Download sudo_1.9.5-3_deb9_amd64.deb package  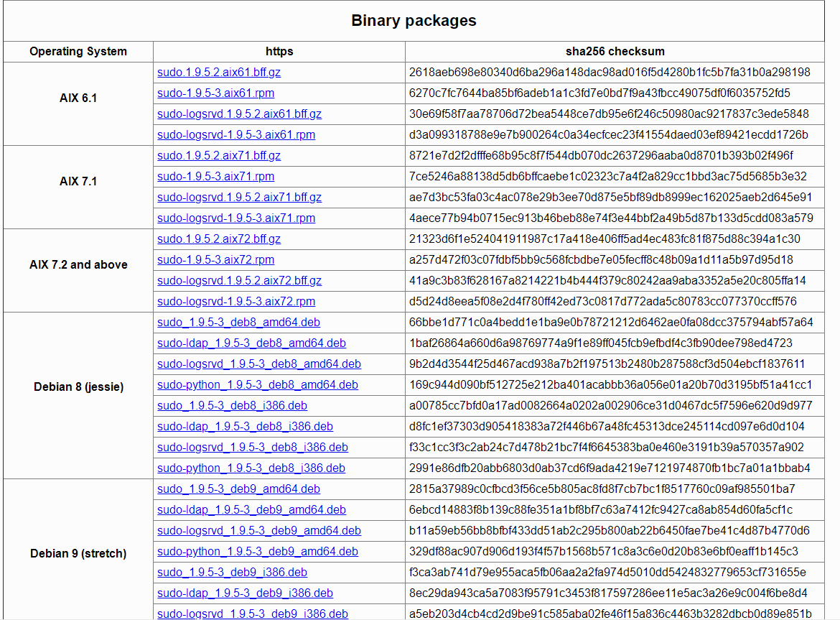238,489
